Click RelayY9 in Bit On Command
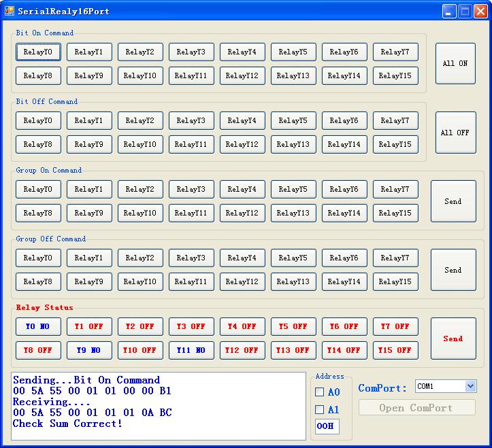Viewport: 492px width, 448px height. click(89, 75)
